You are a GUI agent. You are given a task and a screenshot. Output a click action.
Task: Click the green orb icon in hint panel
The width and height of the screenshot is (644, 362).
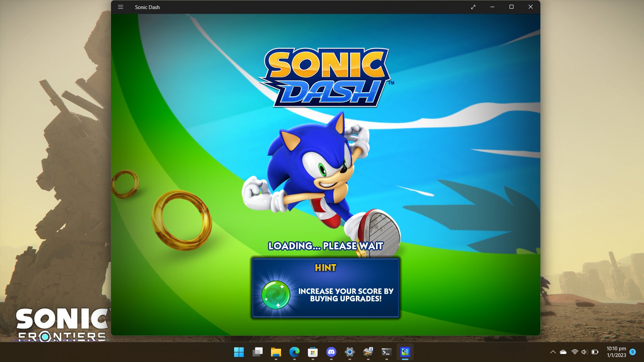point(276,295)
